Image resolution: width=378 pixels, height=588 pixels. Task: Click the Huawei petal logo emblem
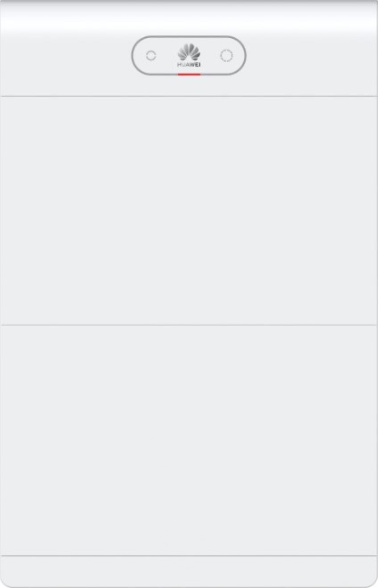[x=189, y=52]
